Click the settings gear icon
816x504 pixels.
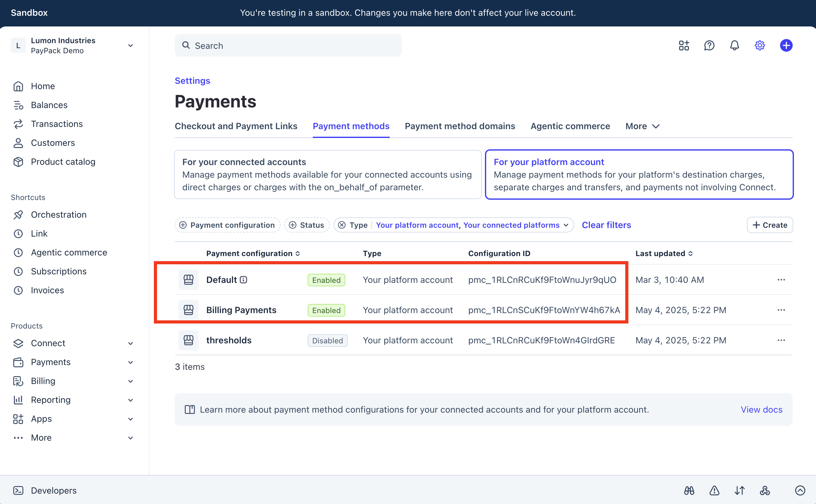click(760, 45)
